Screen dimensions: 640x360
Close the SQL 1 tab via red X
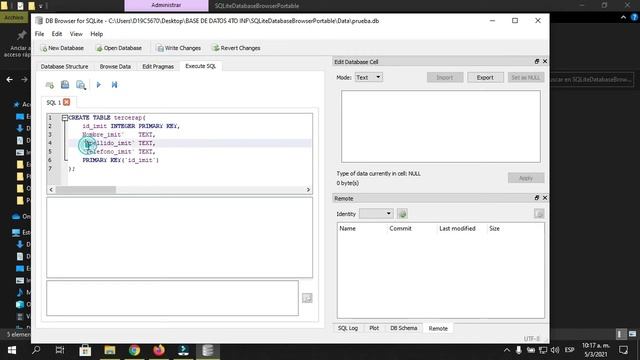(x=67, y=102)
